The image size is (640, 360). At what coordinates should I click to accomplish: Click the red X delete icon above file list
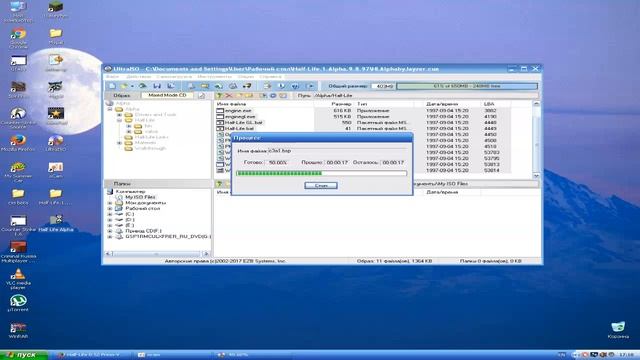229,96
